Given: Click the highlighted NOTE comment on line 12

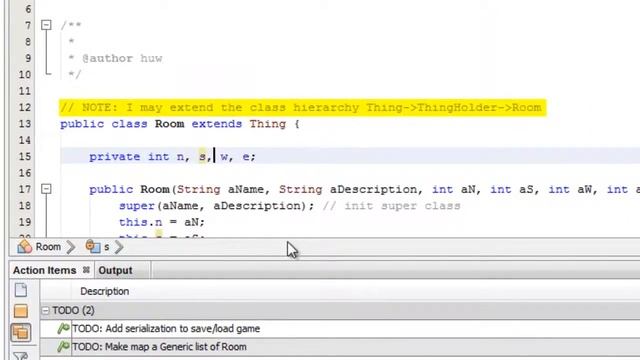Looking at the screenshot, I should pyautogui.click(x=302, y=108).
